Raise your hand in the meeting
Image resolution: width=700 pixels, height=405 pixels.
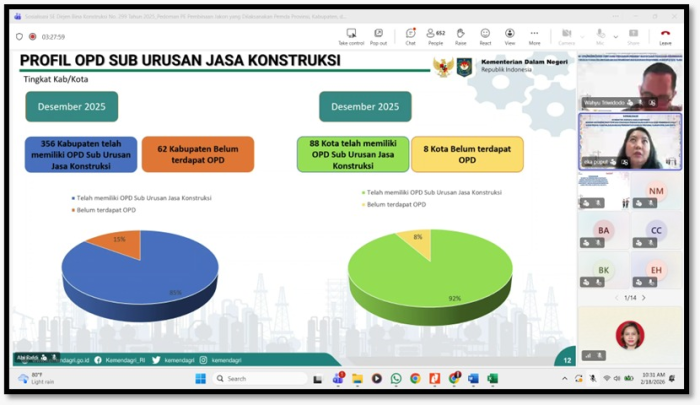click(x=460, y=36)
